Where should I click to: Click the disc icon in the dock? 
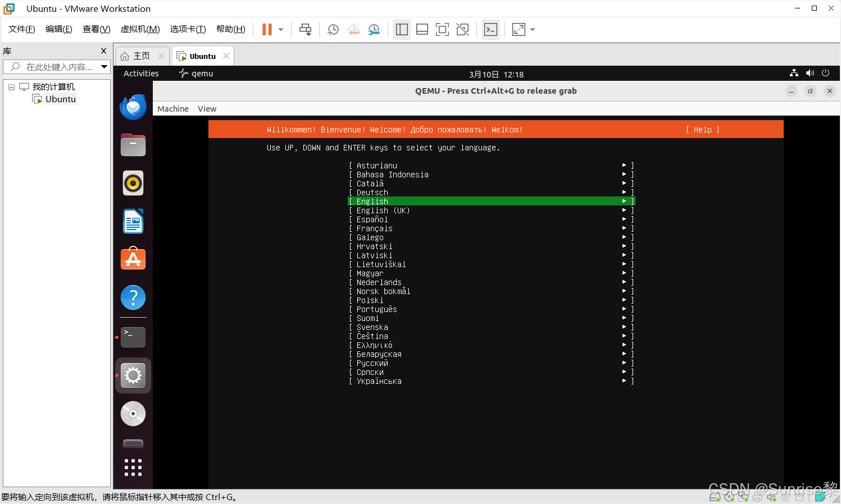pos(133,414)
